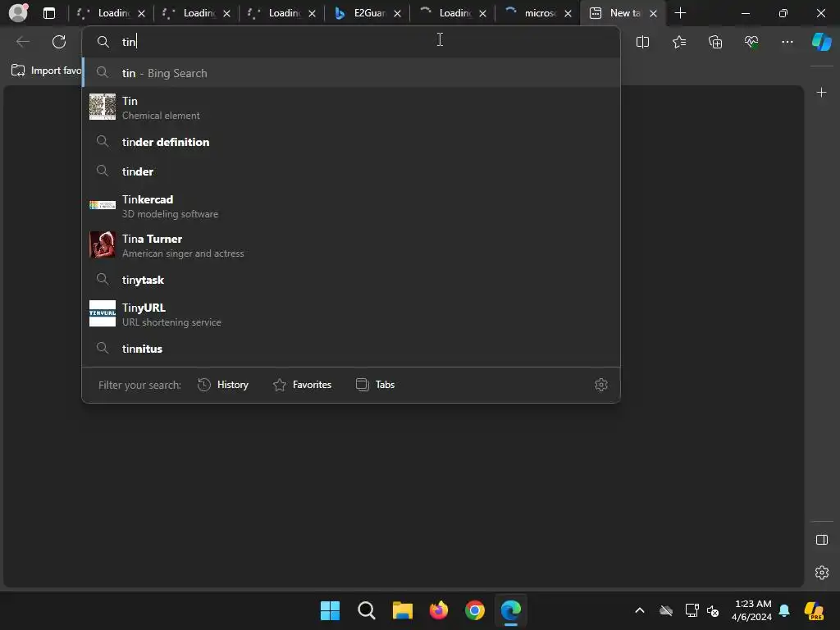Screen dimensions: 840x630
Task: Open the OneDrive tray icon
Action: [666, 610]
